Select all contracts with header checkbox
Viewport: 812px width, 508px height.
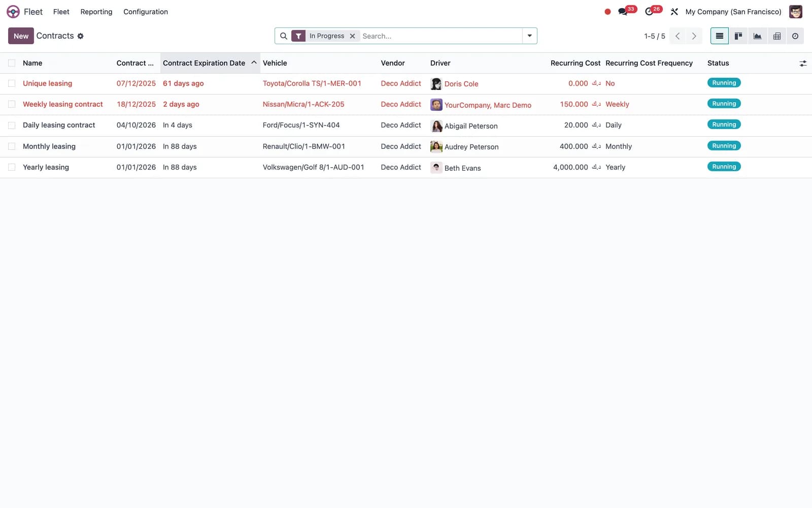12,63
